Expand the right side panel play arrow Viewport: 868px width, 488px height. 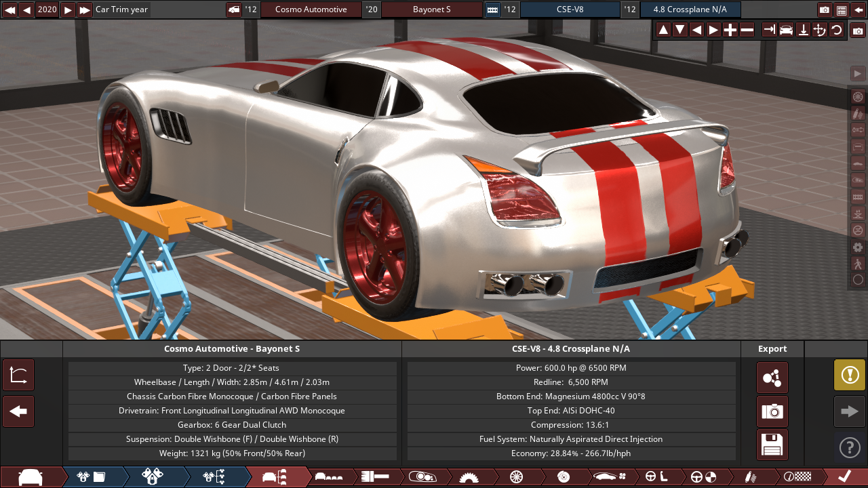click(858, 73)
